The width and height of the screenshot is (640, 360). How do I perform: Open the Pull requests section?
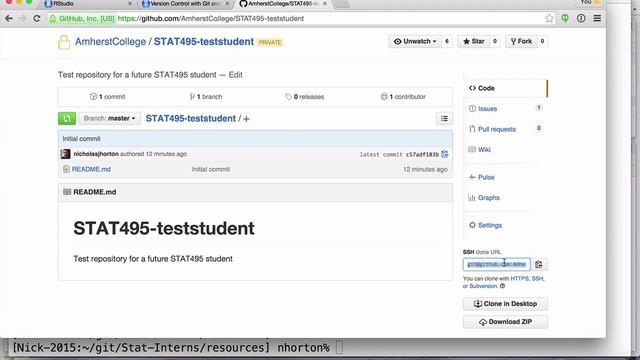pyautogui.click(x=497, y=129)
